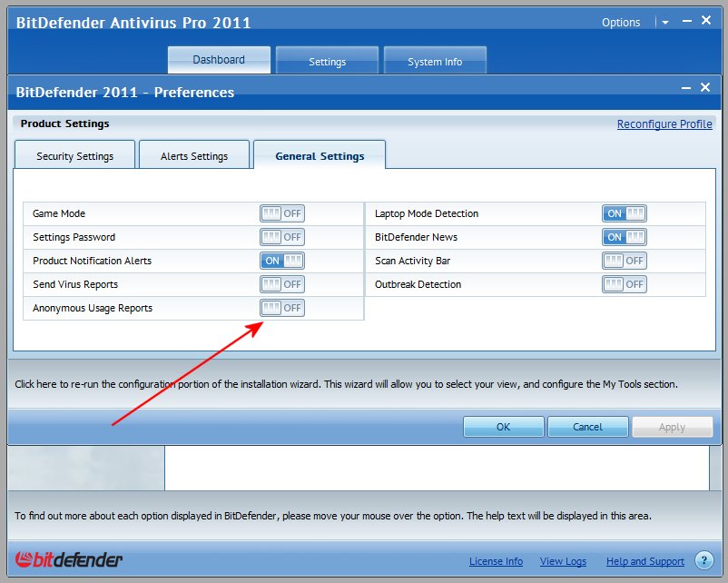Close the Preferences dialog
The image size is (728, 583).
[x=705, y=87]
